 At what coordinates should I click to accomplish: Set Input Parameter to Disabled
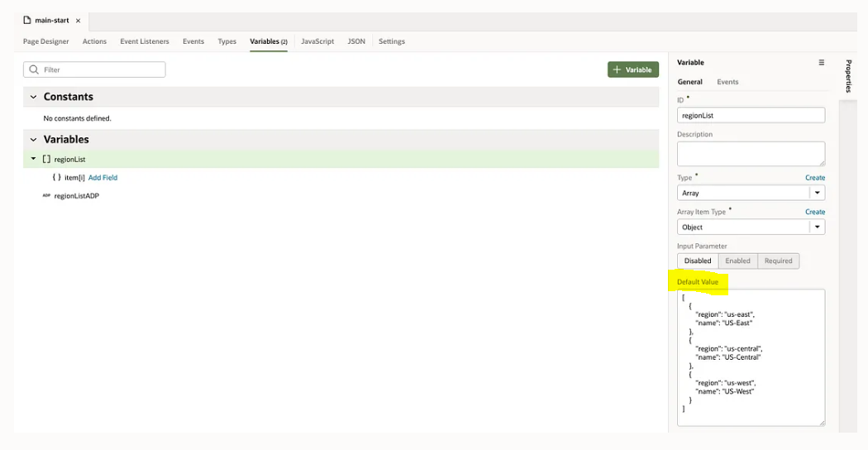click(x=698, y=261)
